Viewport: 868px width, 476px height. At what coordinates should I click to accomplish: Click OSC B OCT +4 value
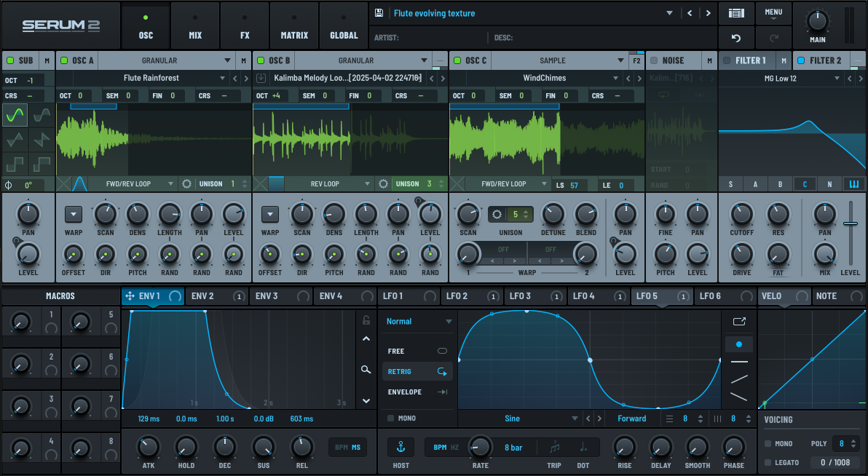(x=276, y=96)
